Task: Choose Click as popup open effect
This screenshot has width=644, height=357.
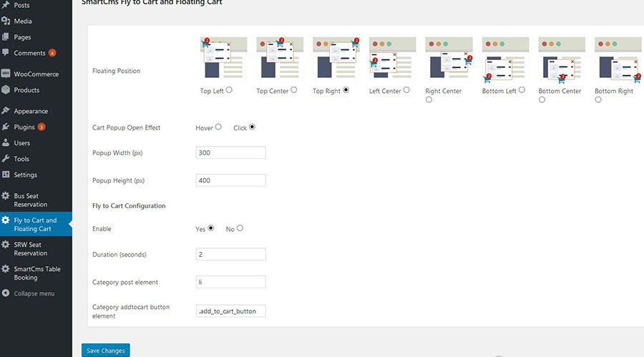Action: tap(252, 127)
